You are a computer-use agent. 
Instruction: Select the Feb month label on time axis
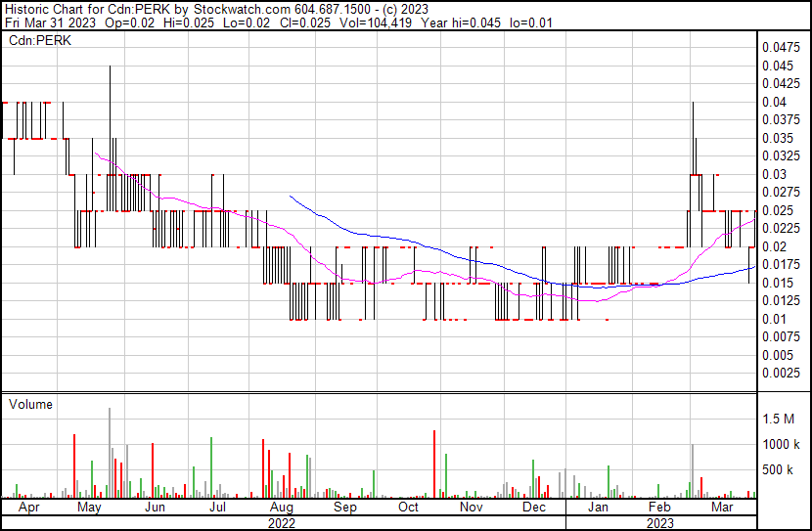pyautogui.click(x=660, y=509)
